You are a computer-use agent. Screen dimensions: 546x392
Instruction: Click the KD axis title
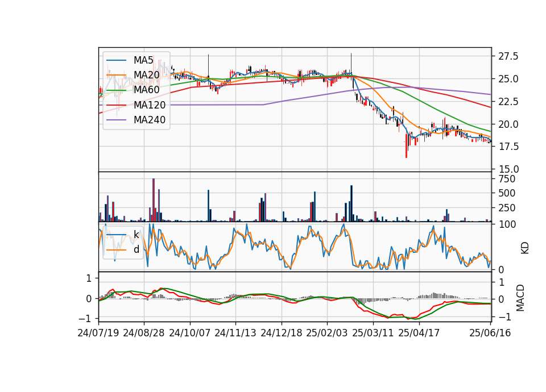pos(524,248)
